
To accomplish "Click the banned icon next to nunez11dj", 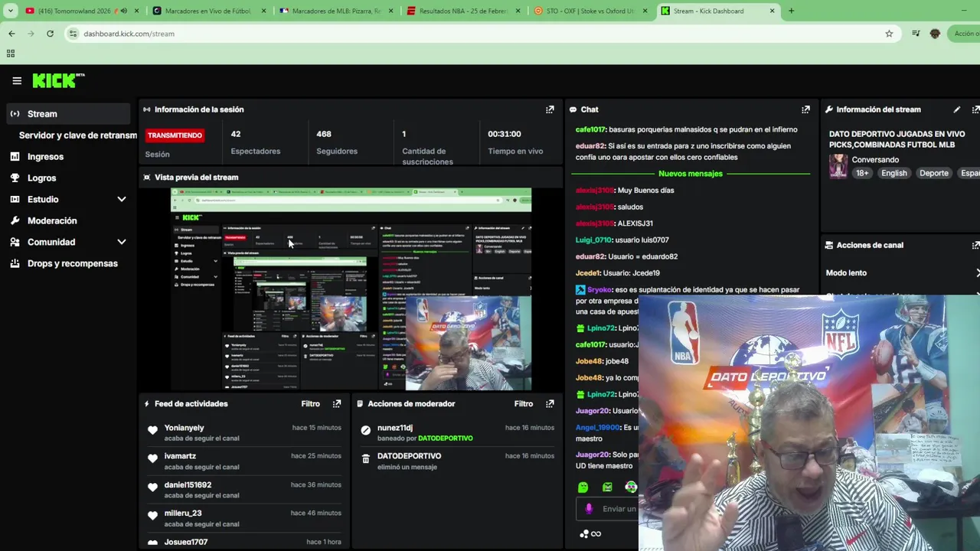I will 366,430.
